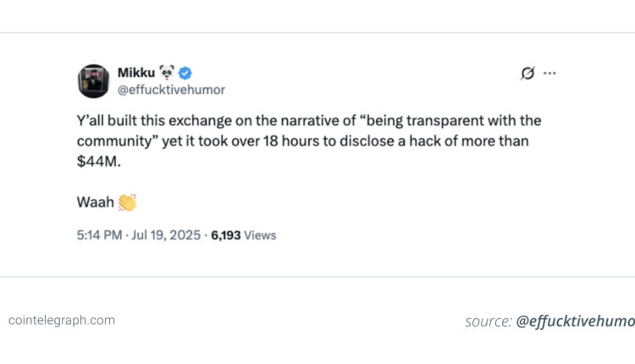Click the "Waah" text in the tweet
635x364 pixels.
(95, 202)
